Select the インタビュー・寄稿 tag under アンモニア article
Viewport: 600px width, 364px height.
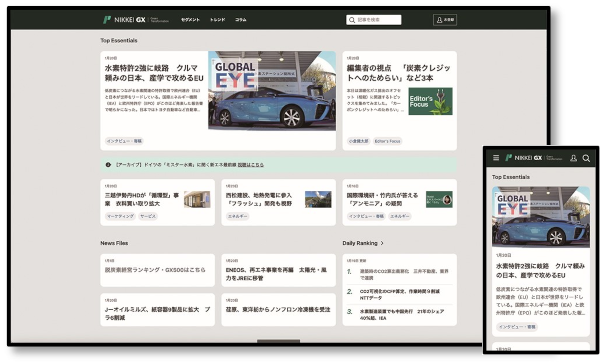(366, 216)
